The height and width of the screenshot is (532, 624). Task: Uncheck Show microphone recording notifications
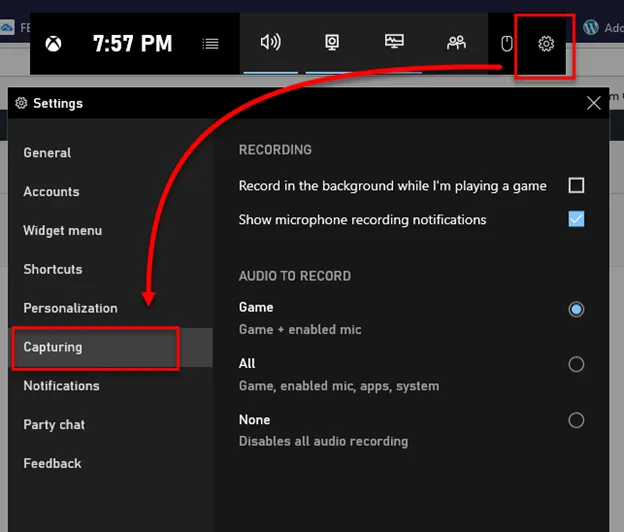tap(576, 219)
